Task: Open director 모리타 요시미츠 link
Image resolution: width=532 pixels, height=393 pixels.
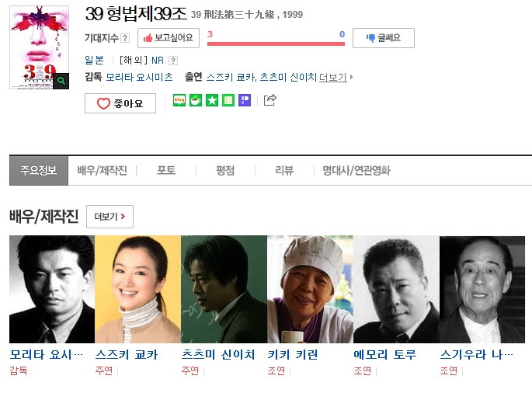Action: pos(139,78)
